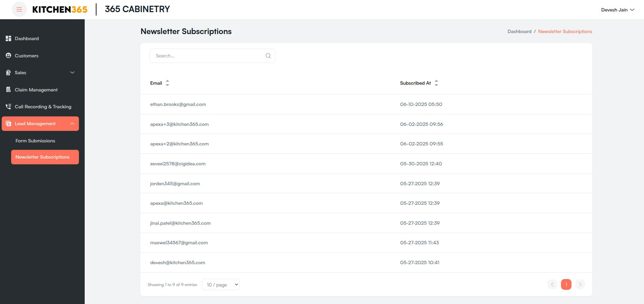Collapse the Lead Management chevron
The width and height of the screenshot is (644, 304).
(x=72, y=124)
